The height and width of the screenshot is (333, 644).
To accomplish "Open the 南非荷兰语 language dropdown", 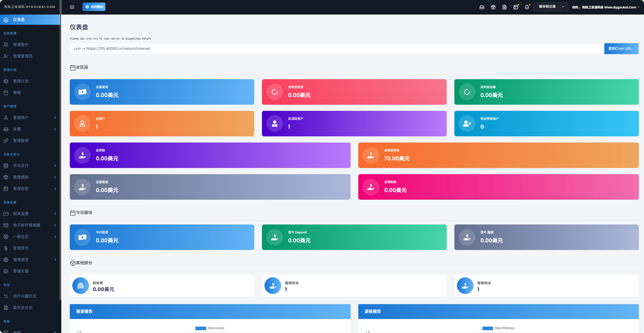I will (x=551, y=7).
